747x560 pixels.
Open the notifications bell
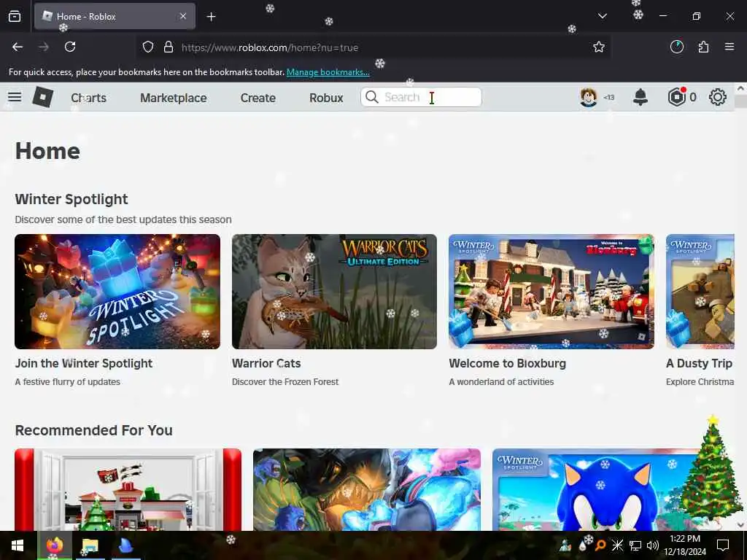pos(640,97)
